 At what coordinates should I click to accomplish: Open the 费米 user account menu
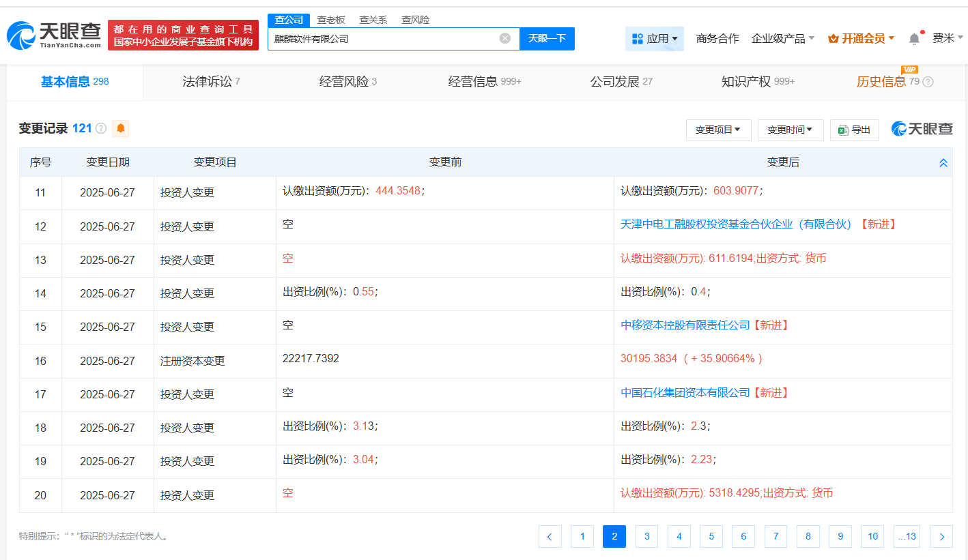(x=948, y=38)
